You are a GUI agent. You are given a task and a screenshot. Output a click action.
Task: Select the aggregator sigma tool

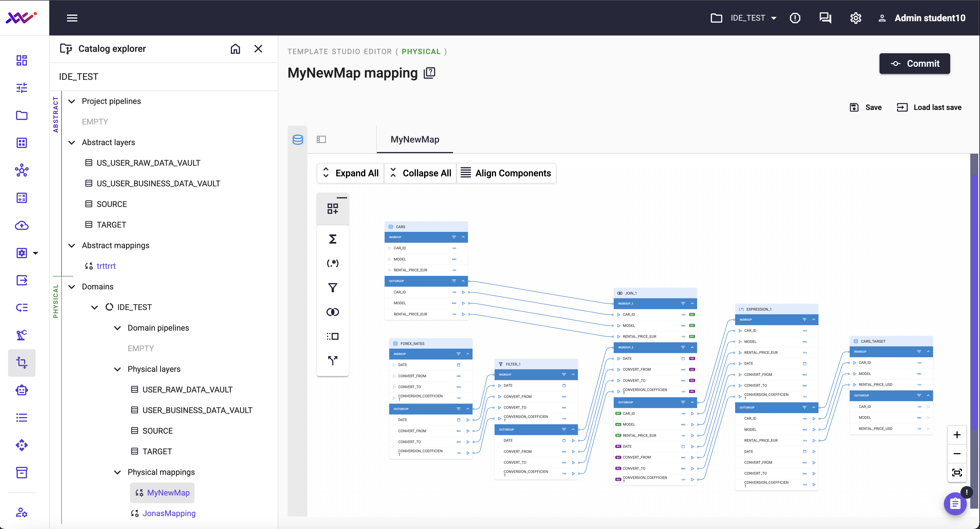(x=332, y=239)
